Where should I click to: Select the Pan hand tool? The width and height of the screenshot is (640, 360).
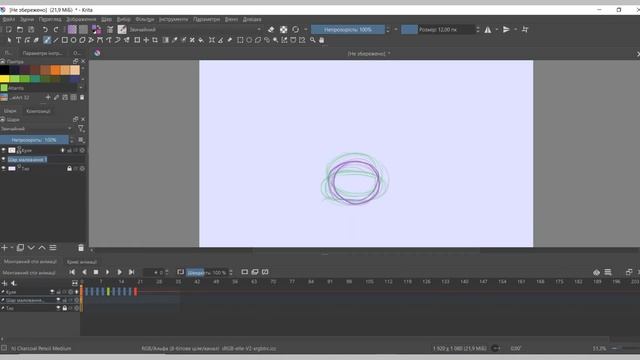(x=322, y=40)
